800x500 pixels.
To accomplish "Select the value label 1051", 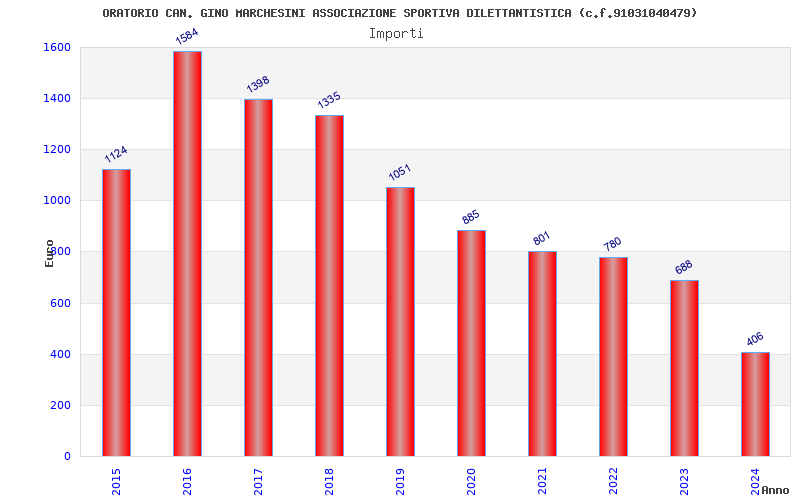I will point(399,172).
